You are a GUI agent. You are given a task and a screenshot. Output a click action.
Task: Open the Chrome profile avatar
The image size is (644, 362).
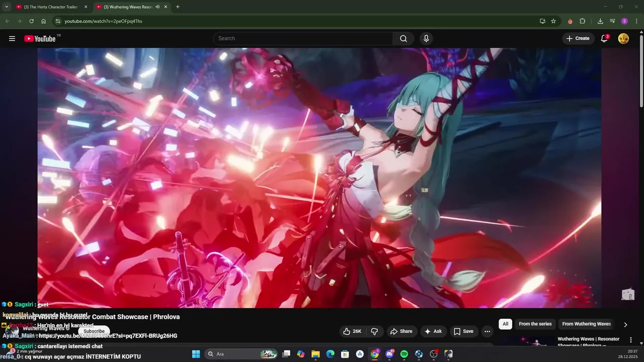(x=624, y=21)
